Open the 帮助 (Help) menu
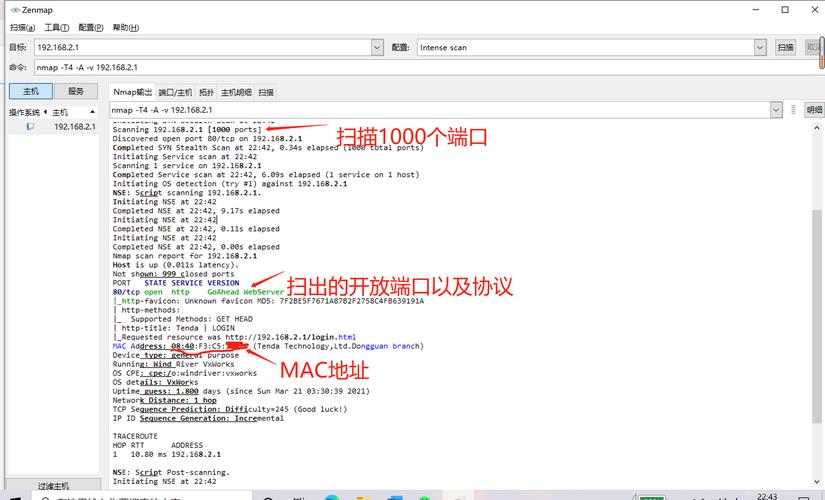Viewport: 825px width, 500px height. [x=125, y=28]
